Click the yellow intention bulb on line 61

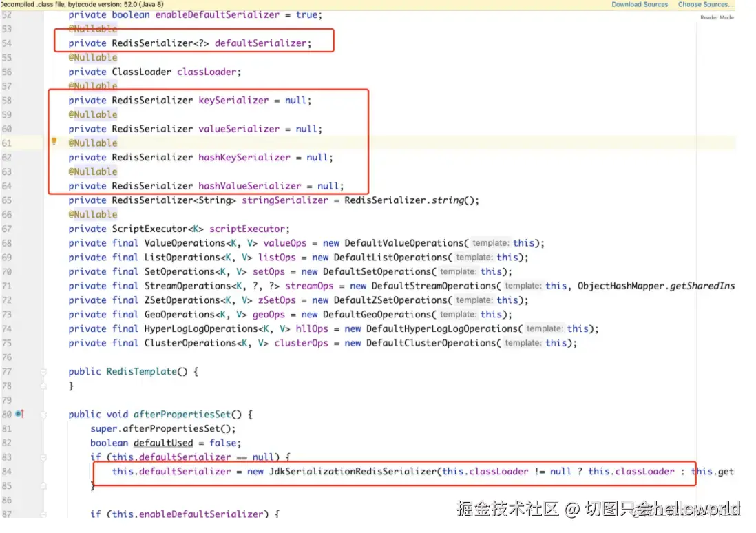point(54,141)
